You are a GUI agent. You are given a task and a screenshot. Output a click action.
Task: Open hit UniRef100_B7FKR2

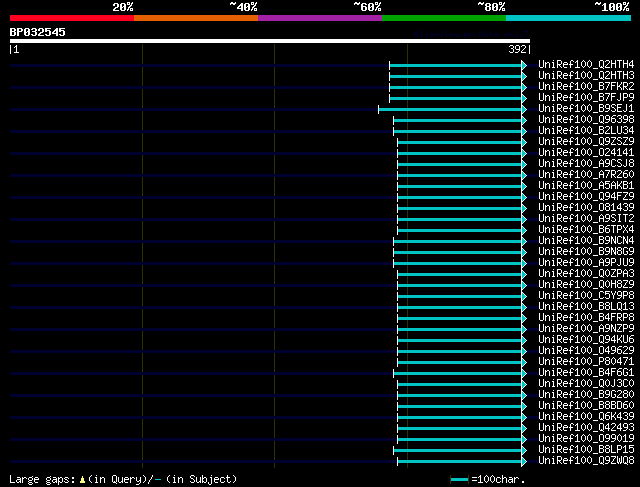[586, 87]
